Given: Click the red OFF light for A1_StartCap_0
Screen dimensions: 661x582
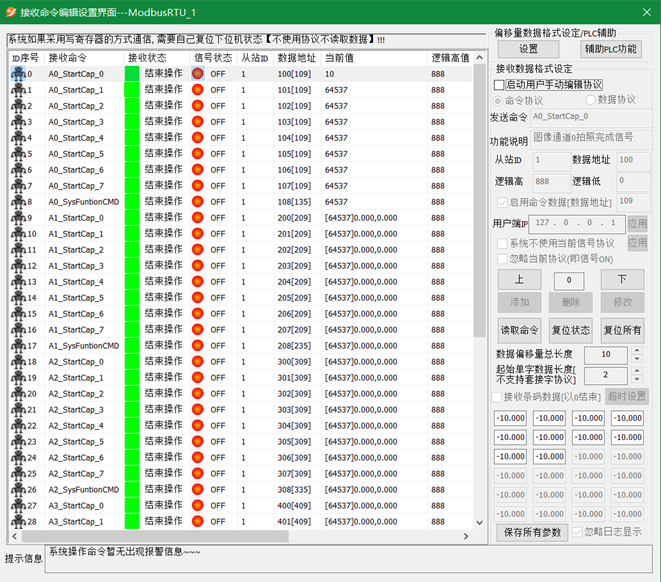Looking at the screenshot, I should (x=198, y=218).
